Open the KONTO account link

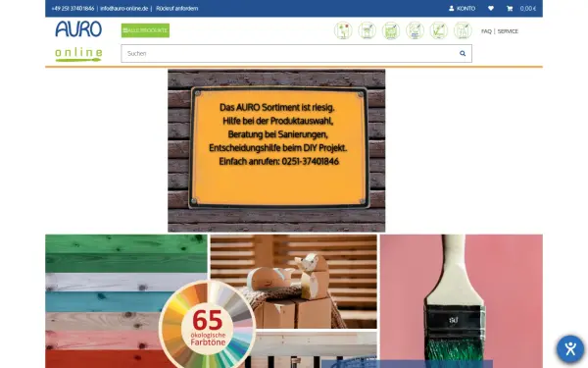pyautogui.click(x=462, y=8)
